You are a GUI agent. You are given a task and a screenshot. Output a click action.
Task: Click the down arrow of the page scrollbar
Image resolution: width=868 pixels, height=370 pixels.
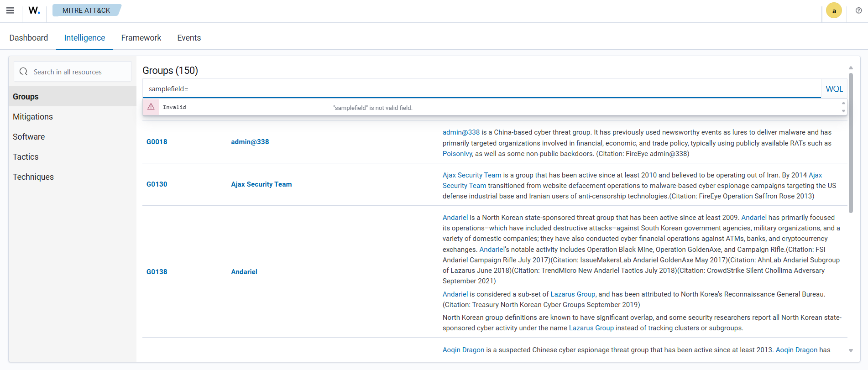click(851, 350)
